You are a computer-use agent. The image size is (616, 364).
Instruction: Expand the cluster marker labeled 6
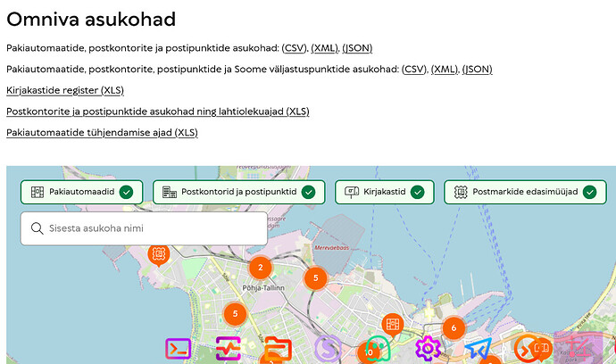(x=454, y=327)
